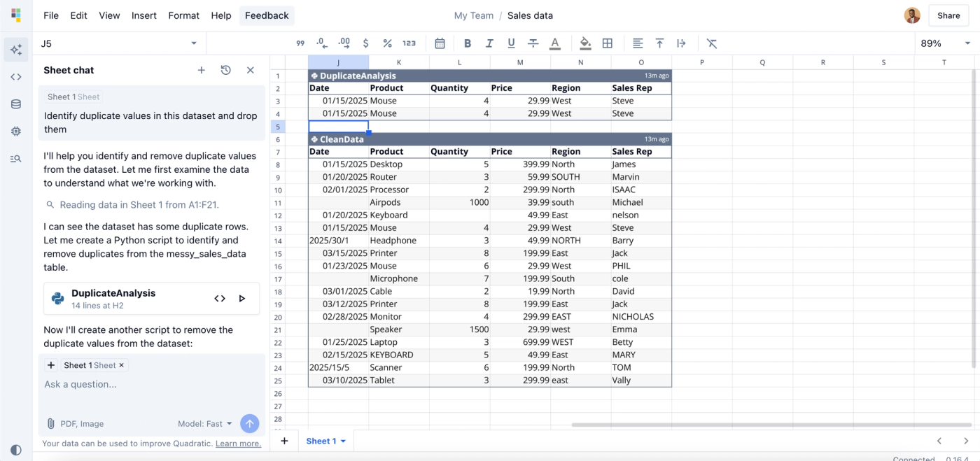
Task: Navigate to previous sheet tab arrow
Action: pos(939,441)
